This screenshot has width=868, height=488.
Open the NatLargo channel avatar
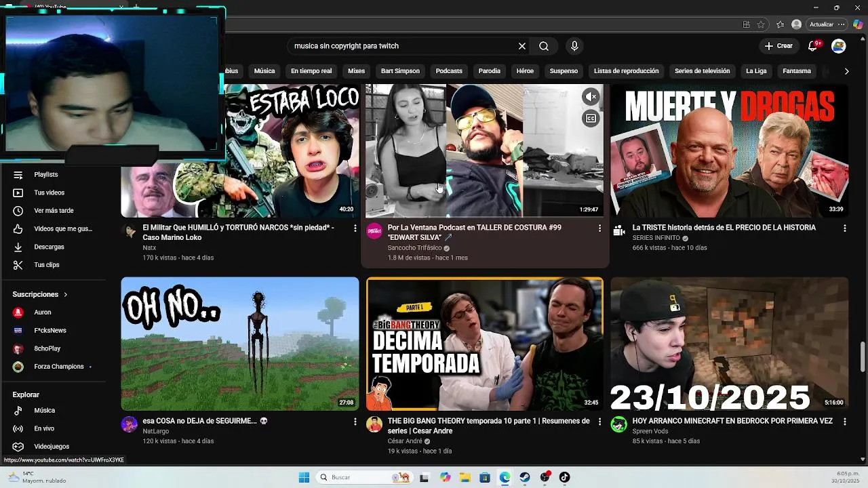(x=129, y=424)
